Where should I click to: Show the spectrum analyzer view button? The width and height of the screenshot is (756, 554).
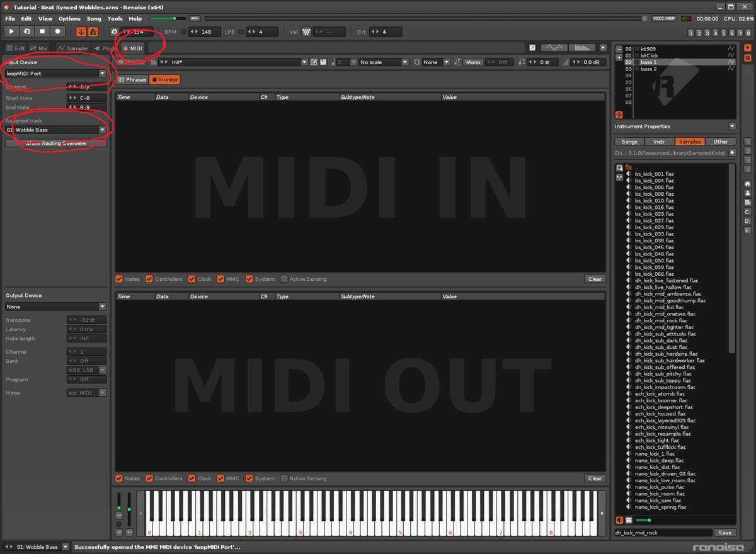(x=582, y=48)
